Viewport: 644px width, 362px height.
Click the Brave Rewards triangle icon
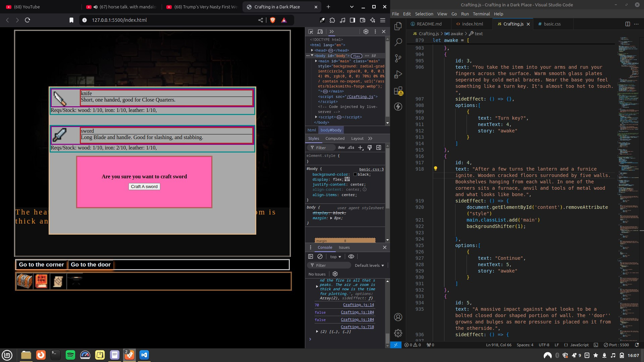[x=284, y=20]
